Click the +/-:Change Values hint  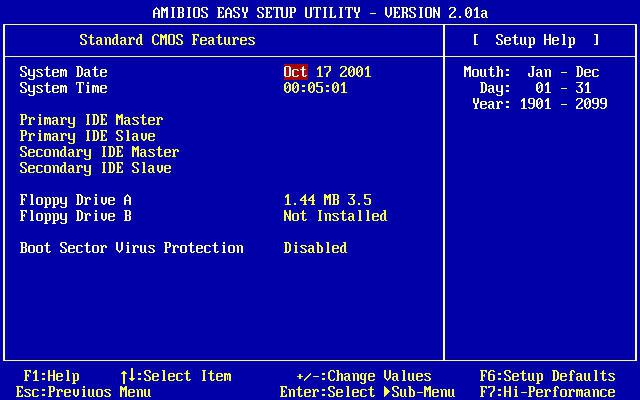click(x=364, y=376)
